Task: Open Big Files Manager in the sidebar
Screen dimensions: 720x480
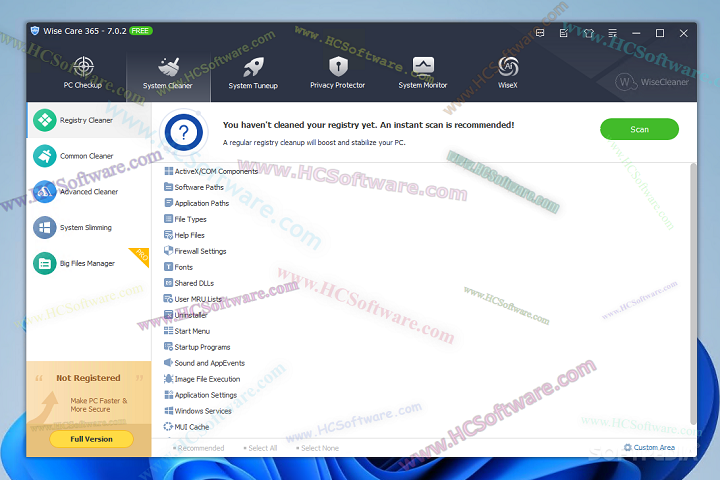Action: pos(89,263)
